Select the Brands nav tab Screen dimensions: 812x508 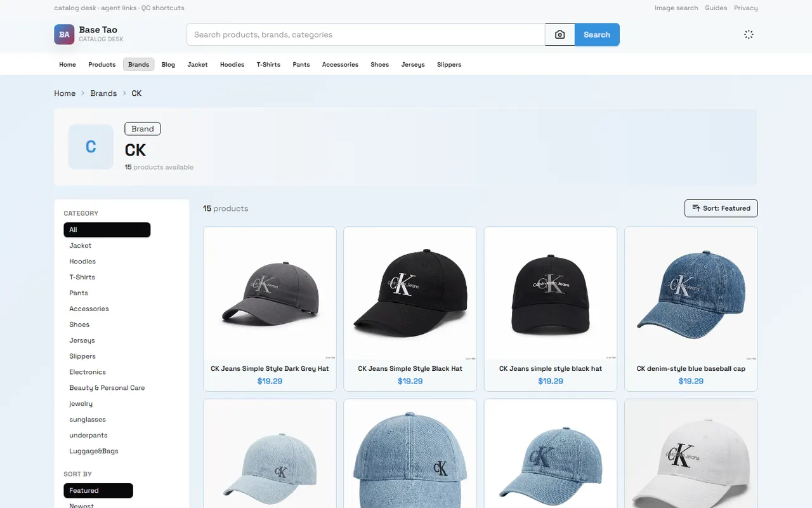[x=138, y=65]
